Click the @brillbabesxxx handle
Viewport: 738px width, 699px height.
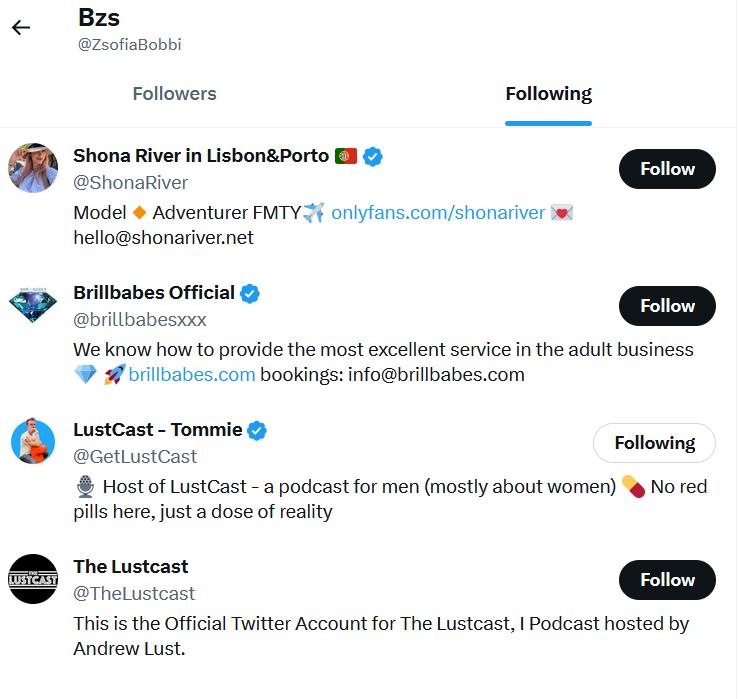pos(140,319)
